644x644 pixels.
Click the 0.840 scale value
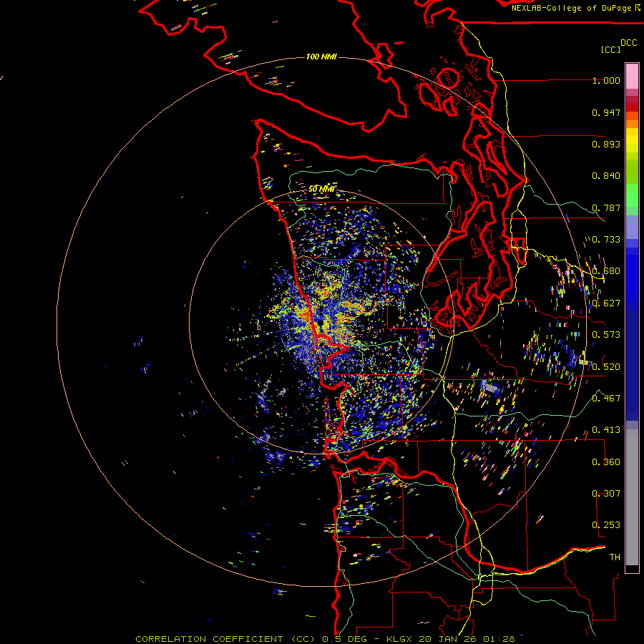click(x=606, y=176)
